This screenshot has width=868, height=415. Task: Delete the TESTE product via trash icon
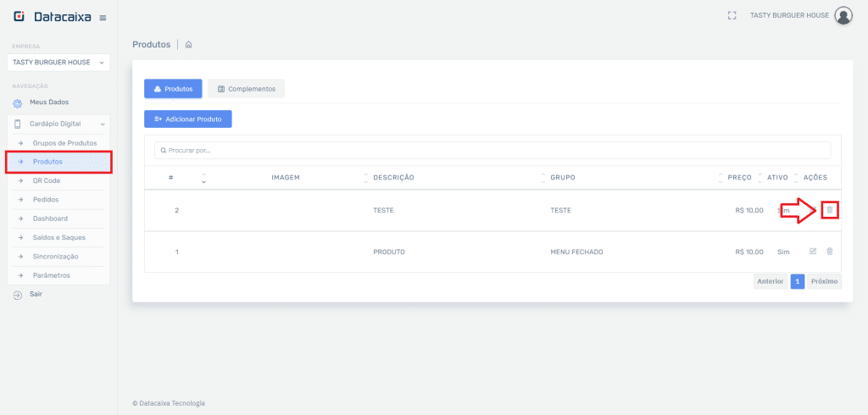[830, 209]
